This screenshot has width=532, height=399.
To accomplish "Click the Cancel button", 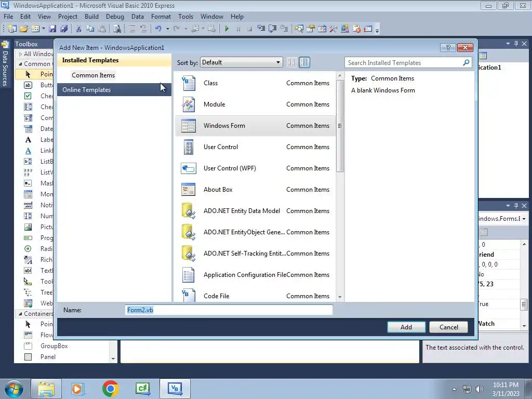I will click(448, 327).
